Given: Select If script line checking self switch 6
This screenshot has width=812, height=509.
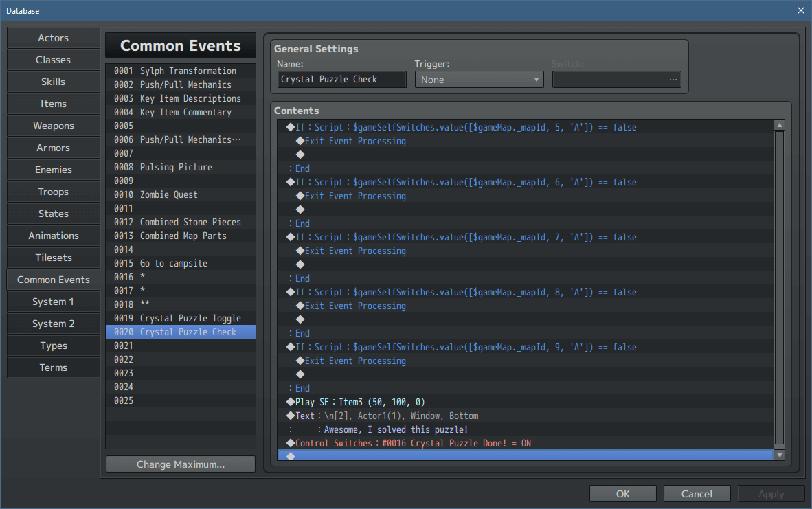Looking at the screenshot, I should (526, 182).
